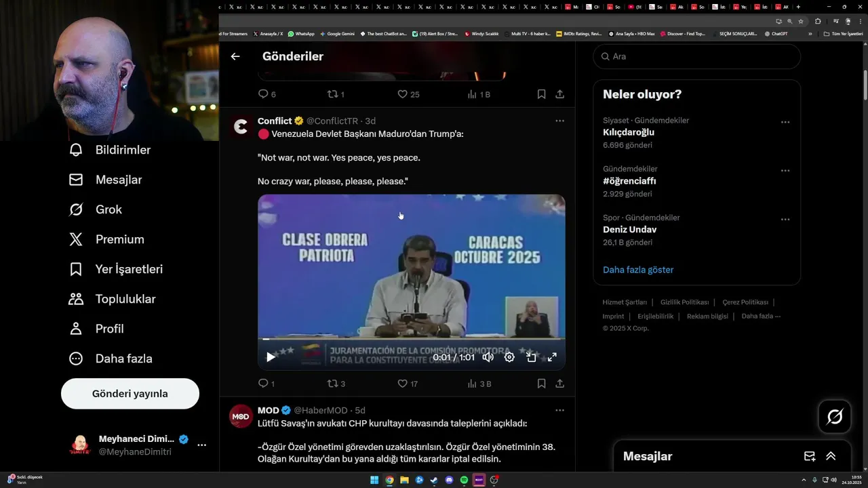
Task: Like the Conflict post with 17 likes
Action: 408,384
